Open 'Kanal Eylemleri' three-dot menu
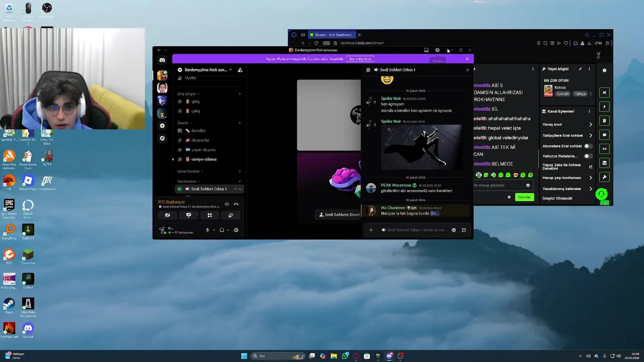 [x=589, y=111]
